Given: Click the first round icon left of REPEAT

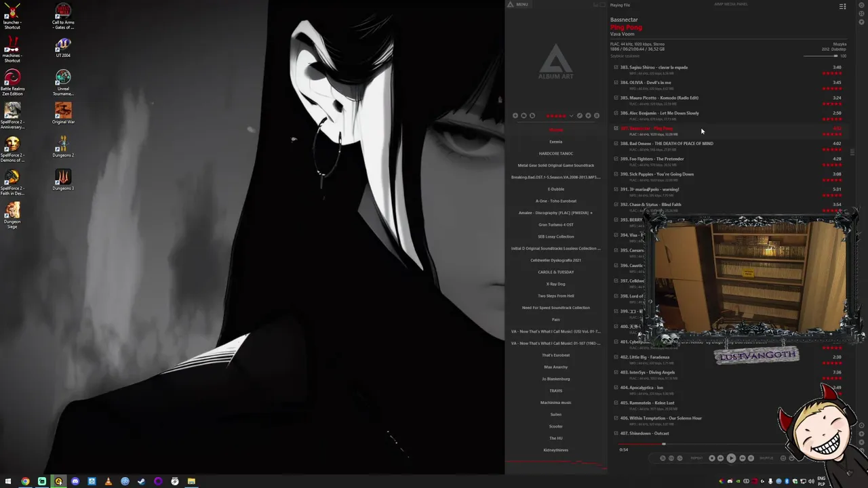Looking at the screenshot, I should (x=663, y=458).
